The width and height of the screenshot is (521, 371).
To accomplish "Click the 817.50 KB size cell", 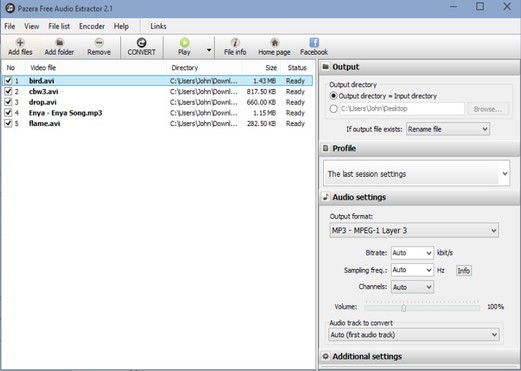I will (x=261, y=91).
